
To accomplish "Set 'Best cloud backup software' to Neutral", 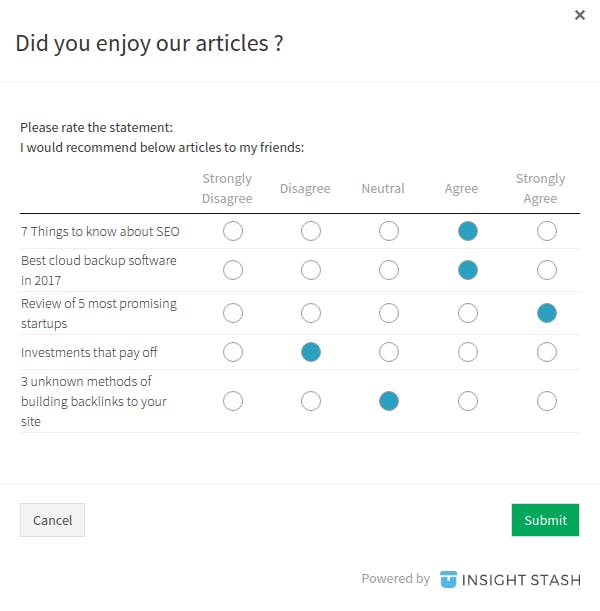I will coord(389,270).
